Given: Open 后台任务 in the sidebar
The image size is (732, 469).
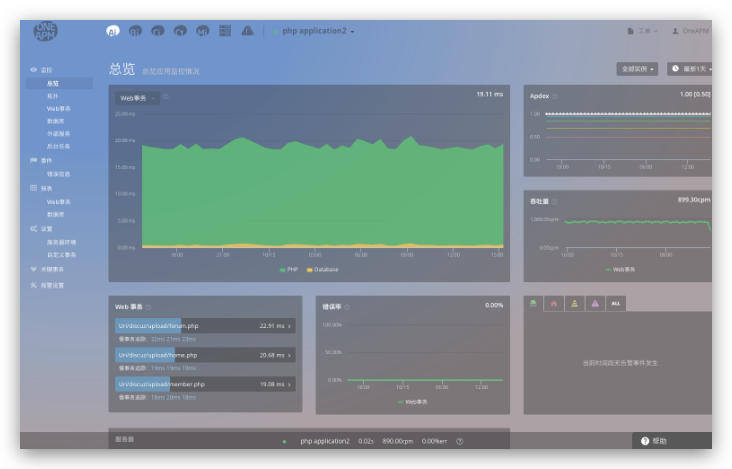Looking at the screenshot, I should point(58,147).
